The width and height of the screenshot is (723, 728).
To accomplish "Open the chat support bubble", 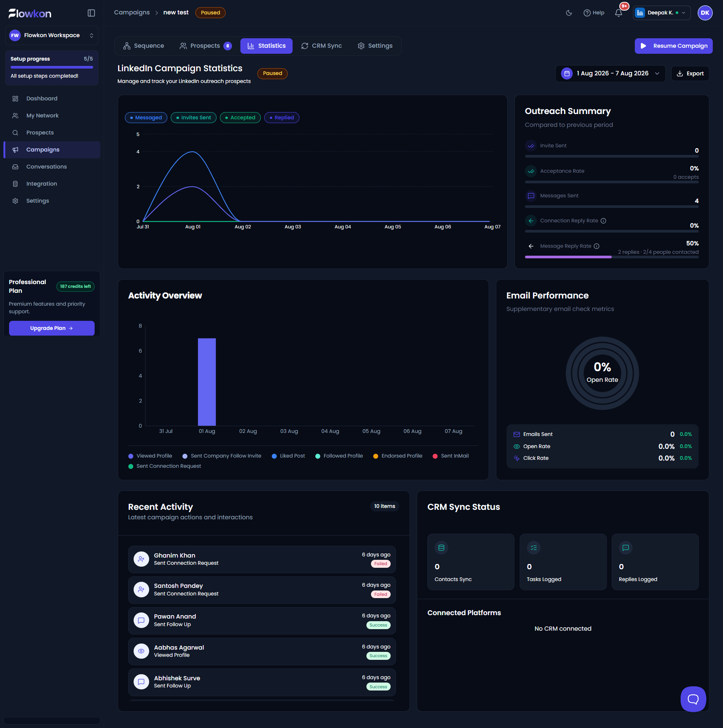I will tap(693, 699).
